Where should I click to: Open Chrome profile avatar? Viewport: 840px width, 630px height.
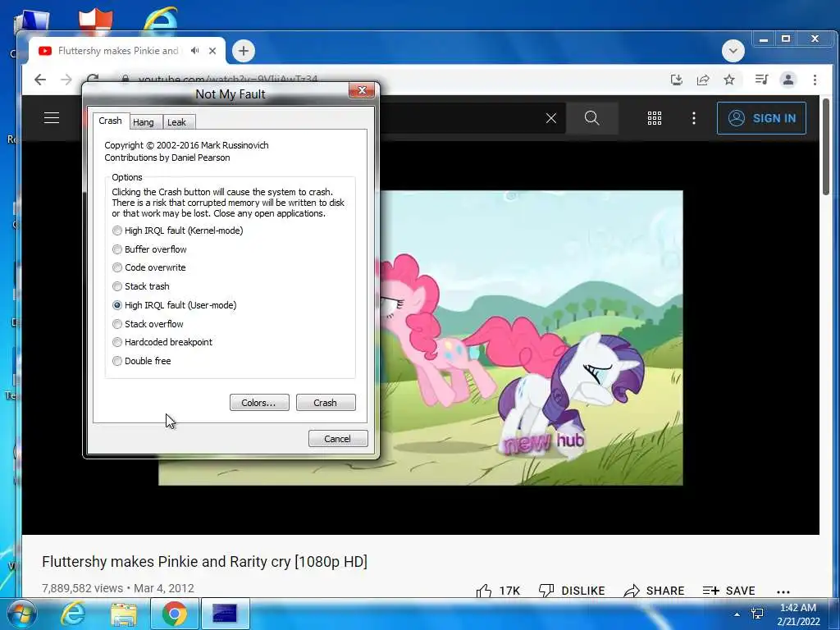click(788, 80)
